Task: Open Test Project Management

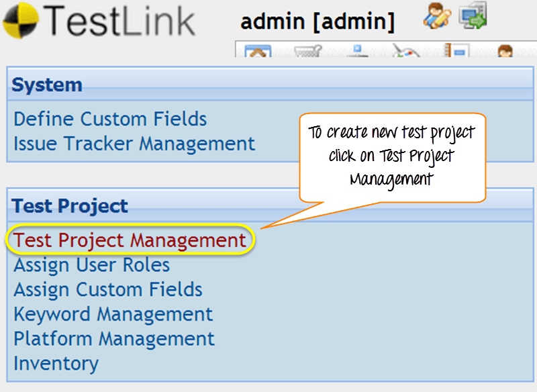Action: pos(130,240)
